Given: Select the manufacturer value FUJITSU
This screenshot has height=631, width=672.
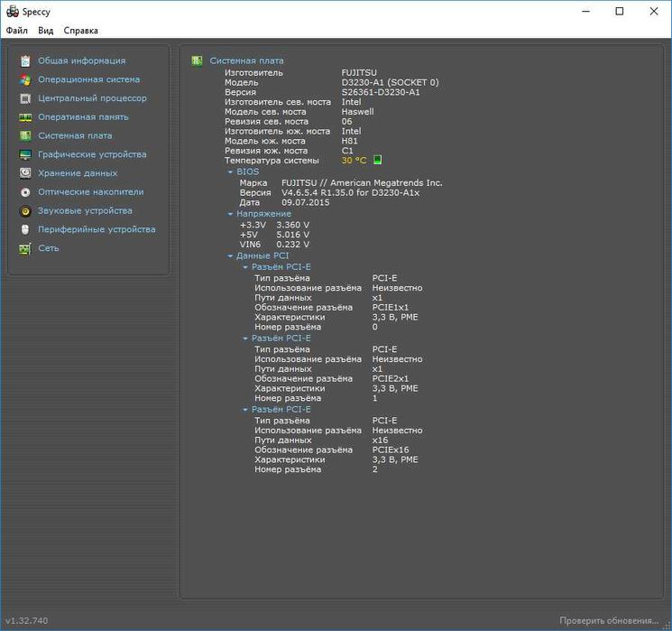Looking at the screenshot, I should click(x=359, y=72).
